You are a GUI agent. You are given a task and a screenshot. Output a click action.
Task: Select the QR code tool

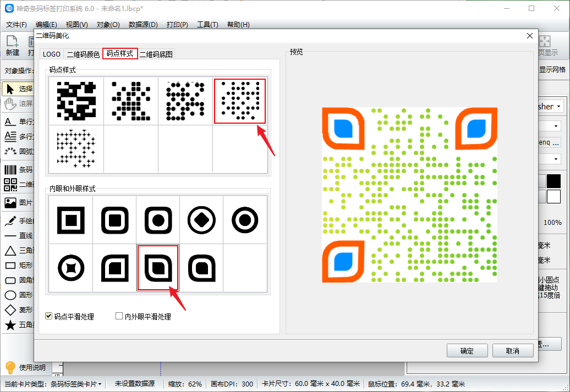[x=18, y=185]
